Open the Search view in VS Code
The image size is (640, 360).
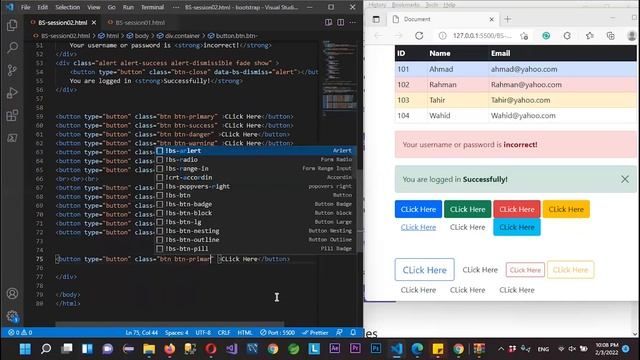[x=12, y=48]
